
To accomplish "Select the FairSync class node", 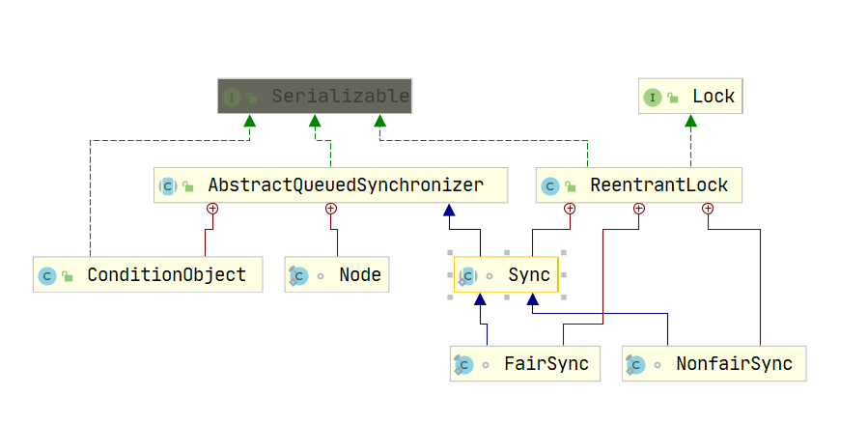I will point(525,364).
